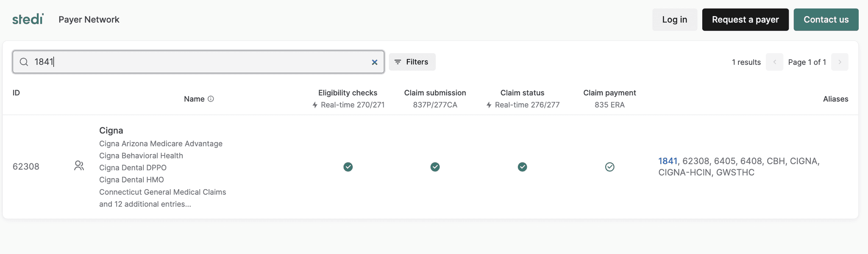
Task: Click the info icon beside the Name column
Action: coord(212,99)
